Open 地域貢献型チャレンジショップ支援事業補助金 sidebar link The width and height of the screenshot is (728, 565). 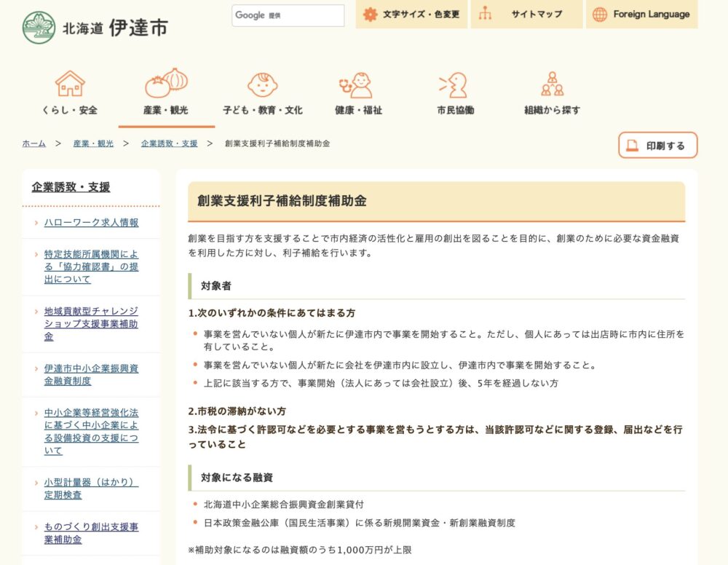click(x=90, y=324)
